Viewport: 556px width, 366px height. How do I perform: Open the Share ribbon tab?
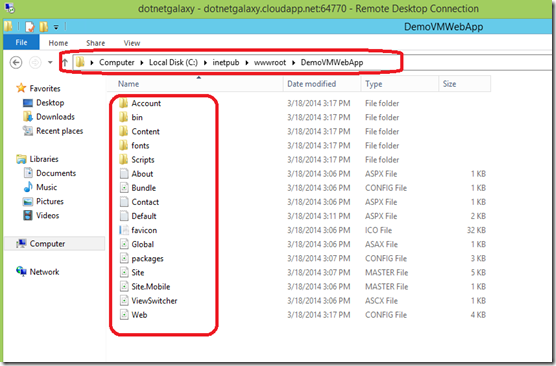[95, 43]
